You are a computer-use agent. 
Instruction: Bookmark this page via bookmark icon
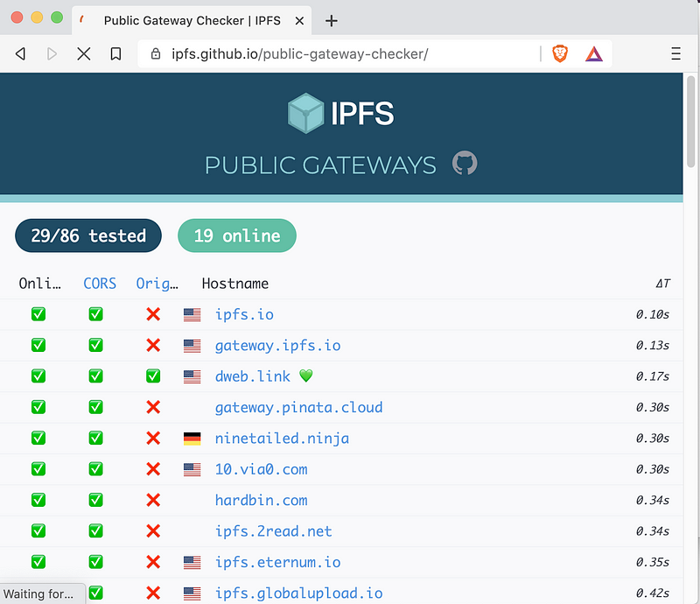coord(115,54)
